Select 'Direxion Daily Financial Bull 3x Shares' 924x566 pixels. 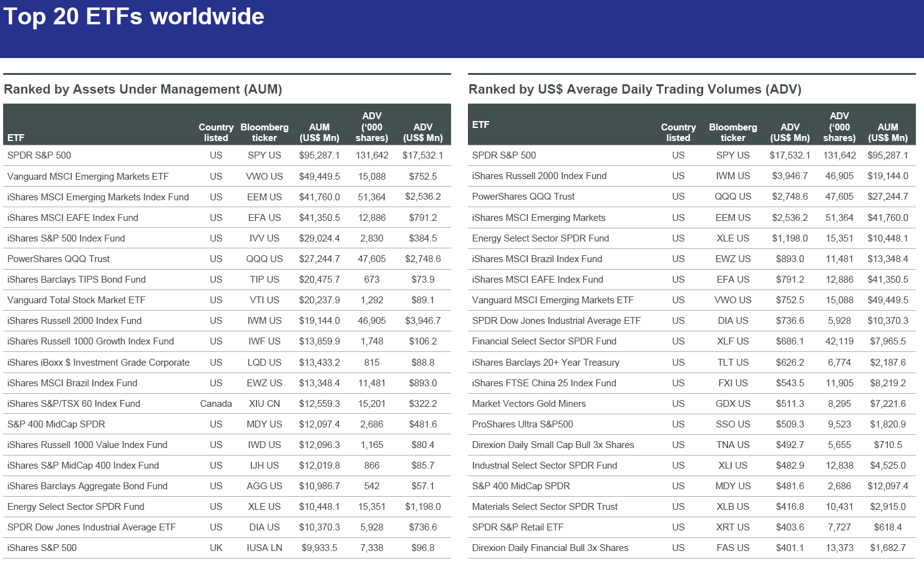[550, 548]
